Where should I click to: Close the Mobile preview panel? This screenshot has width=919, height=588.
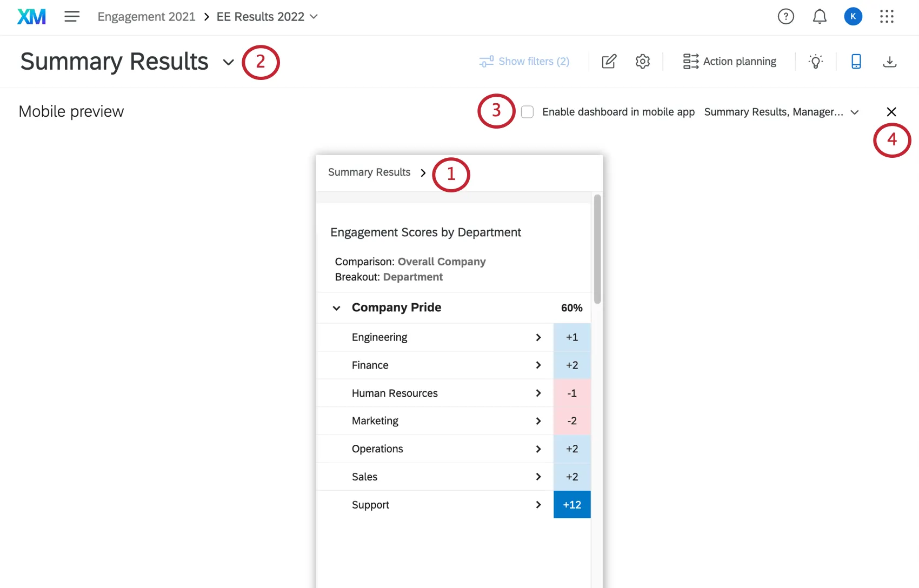[x=891, y=111]
